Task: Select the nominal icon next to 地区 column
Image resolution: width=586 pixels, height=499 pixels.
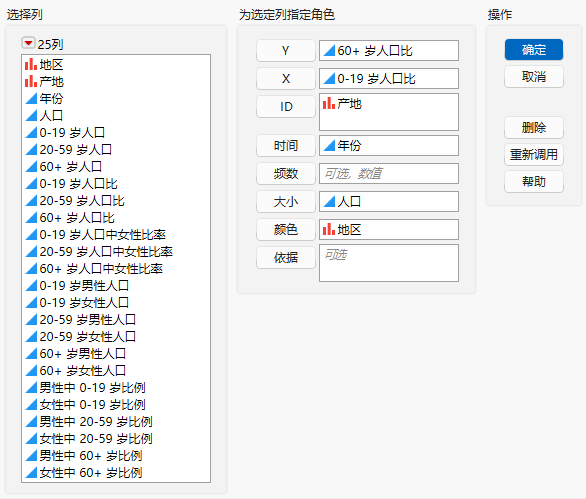Action: click(x=31, y=64)
